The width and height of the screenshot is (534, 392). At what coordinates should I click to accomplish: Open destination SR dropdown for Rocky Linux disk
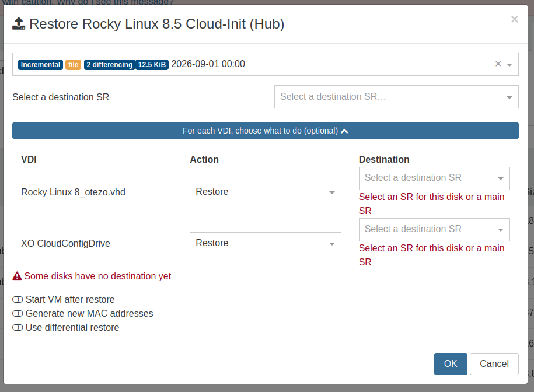click(434, 178)
